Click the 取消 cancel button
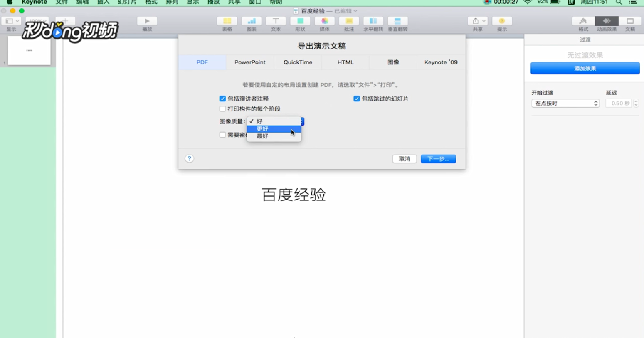Viewport: 644px width, 338px height. 405,159
